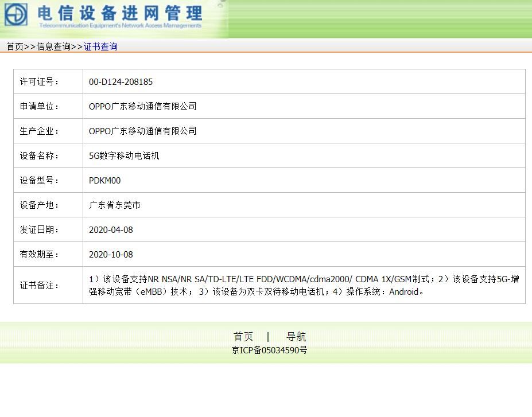
Task: Select the expiry date 2020-10-08
Action: click(111, 254)
